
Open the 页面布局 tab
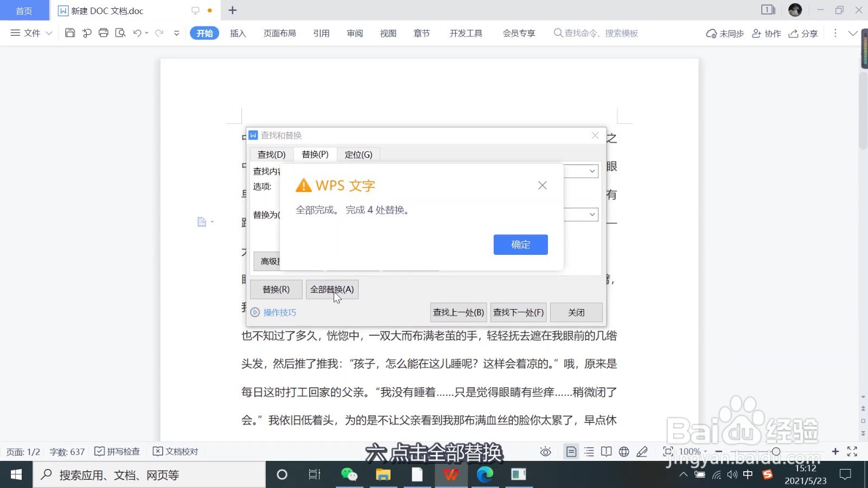(x=279, y=33)
